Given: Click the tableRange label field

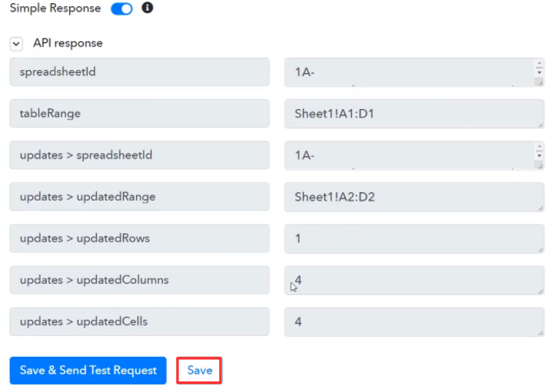Looking at the screenshot, I should point(140,114).
